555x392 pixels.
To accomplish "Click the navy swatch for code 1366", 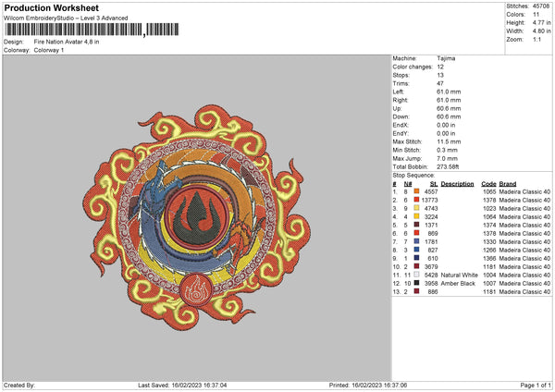I will pos(416,258).
